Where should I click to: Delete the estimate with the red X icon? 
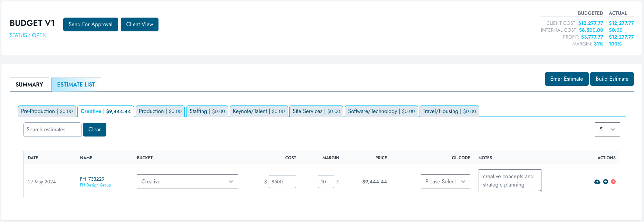pos(613,182)
